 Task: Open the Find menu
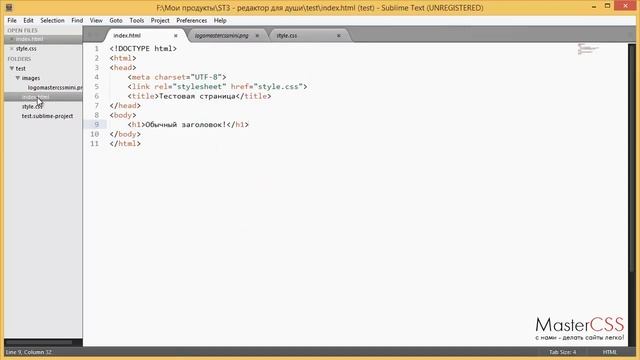[77, 20]
